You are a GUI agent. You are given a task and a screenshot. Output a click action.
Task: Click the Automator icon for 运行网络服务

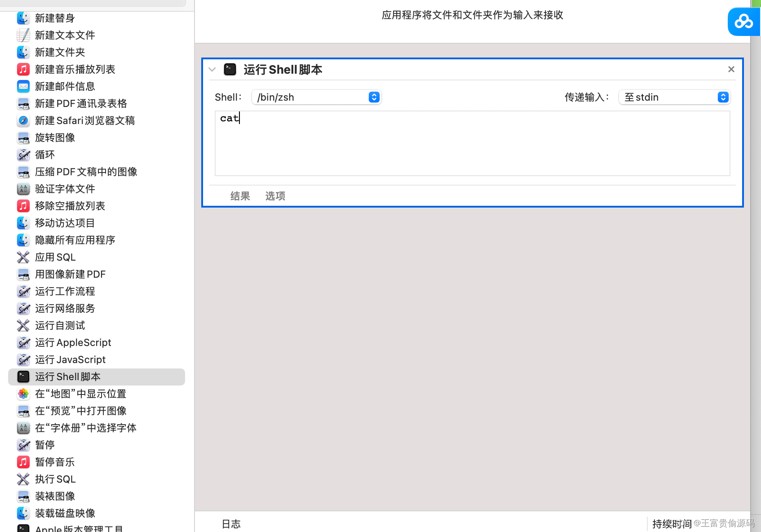23,308
